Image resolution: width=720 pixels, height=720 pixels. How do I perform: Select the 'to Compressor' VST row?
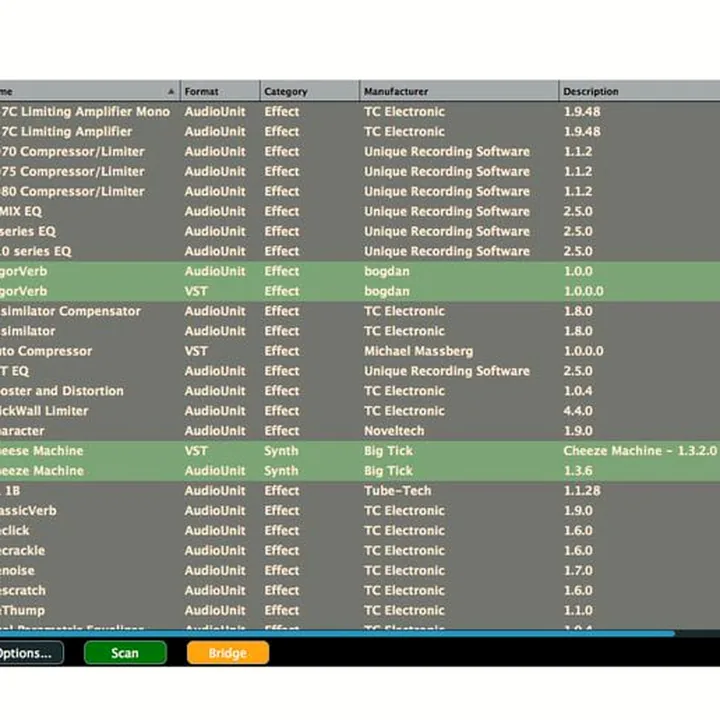tap(360, 351)
